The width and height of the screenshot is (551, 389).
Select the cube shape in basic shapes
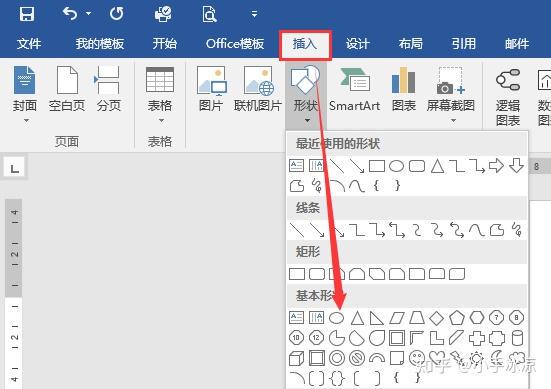click(296, 359)
